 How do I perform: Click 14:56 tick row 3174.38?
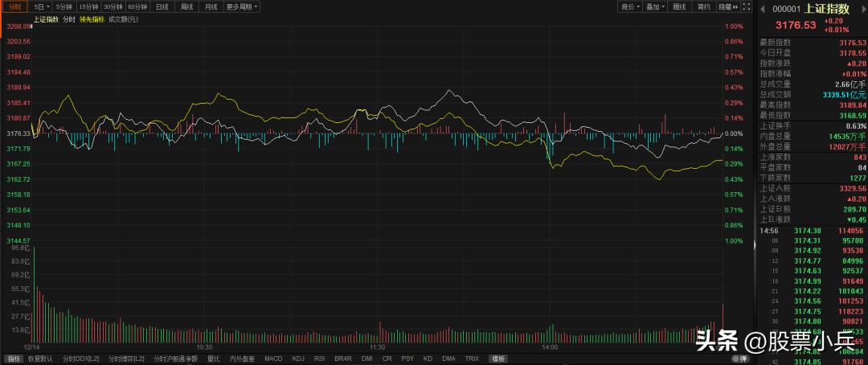point(812,231)
